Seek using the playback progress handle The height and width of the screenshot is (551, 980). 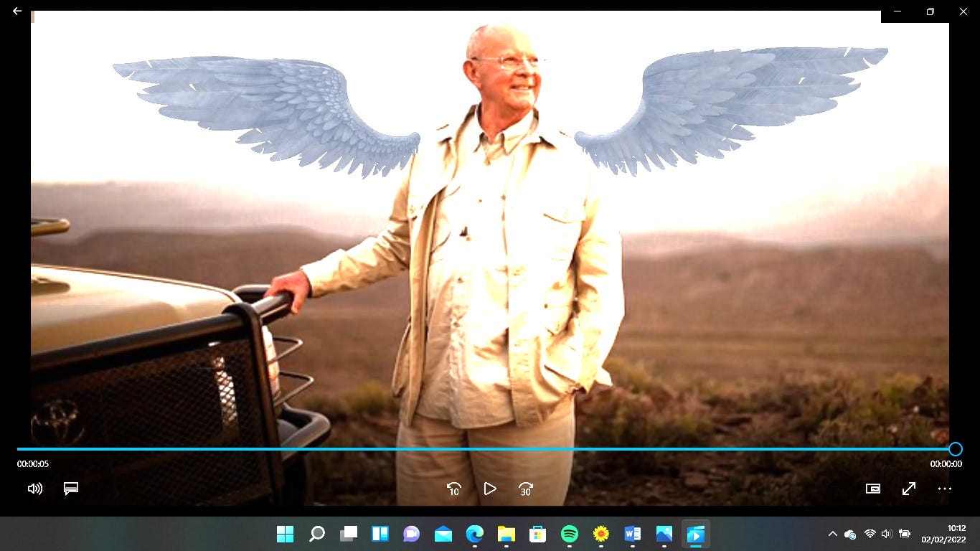tap(955, 449)
